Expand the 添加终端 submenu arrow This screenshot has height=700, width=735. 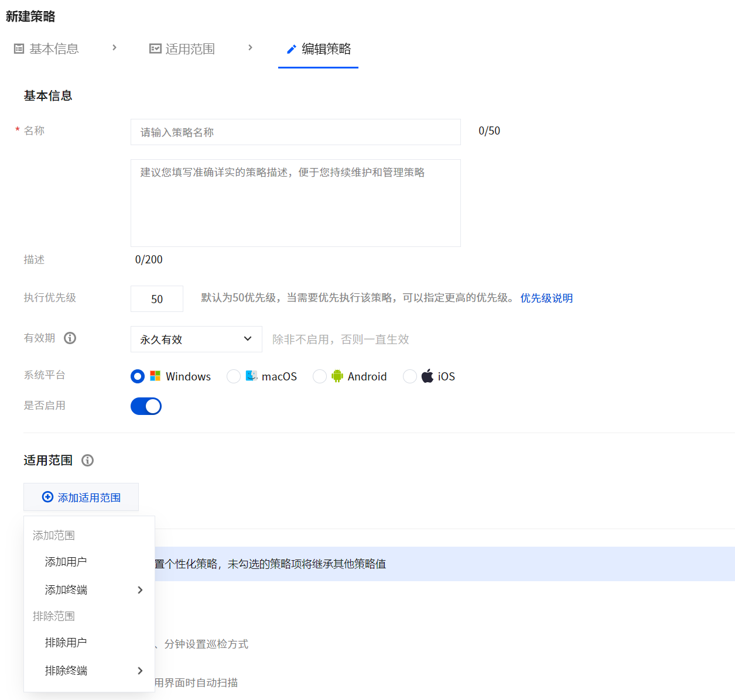click(x=140, y=590)
